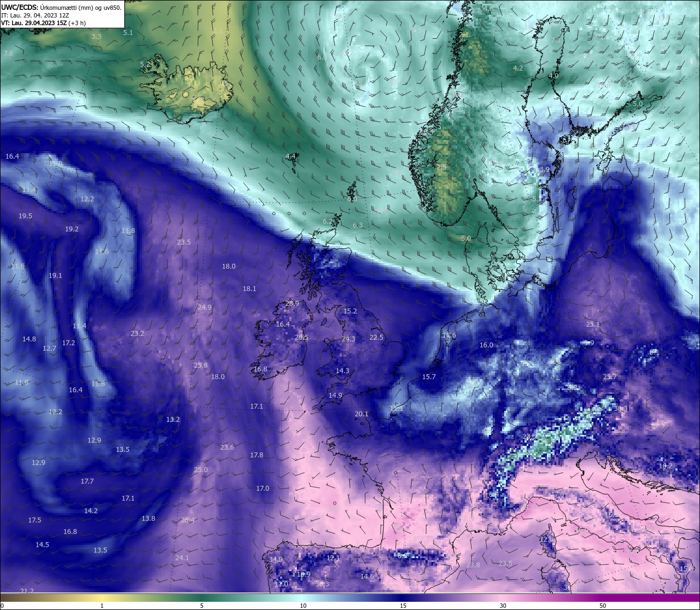Click the map value 17.5
700x610 pixels.
point(34,520)
